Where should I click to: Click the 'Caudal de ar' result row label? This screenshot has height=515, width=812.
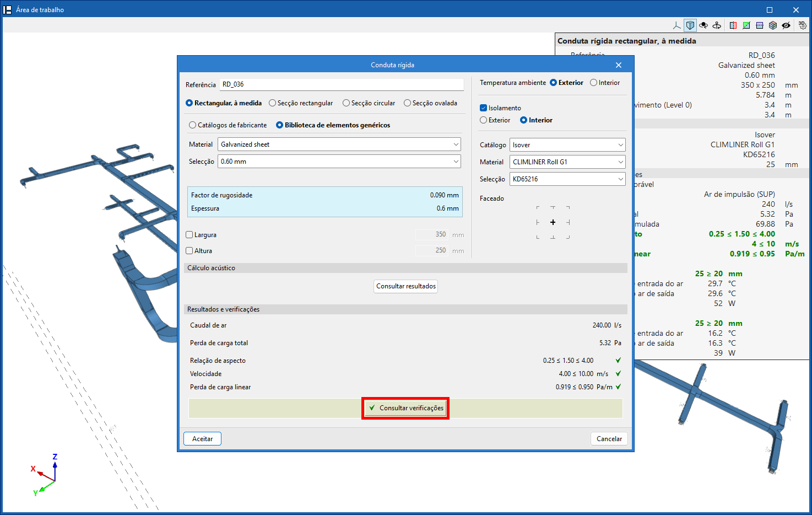(208, 325)
